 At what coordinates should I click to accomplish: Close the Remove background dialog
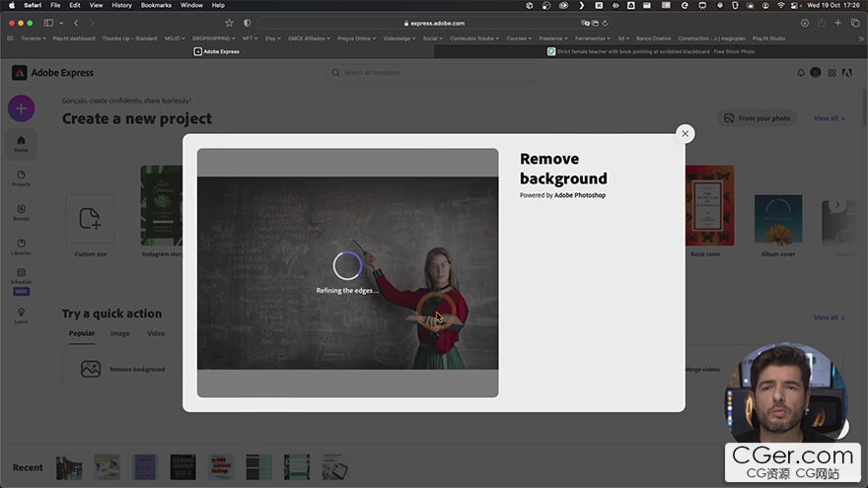(685, 133)
